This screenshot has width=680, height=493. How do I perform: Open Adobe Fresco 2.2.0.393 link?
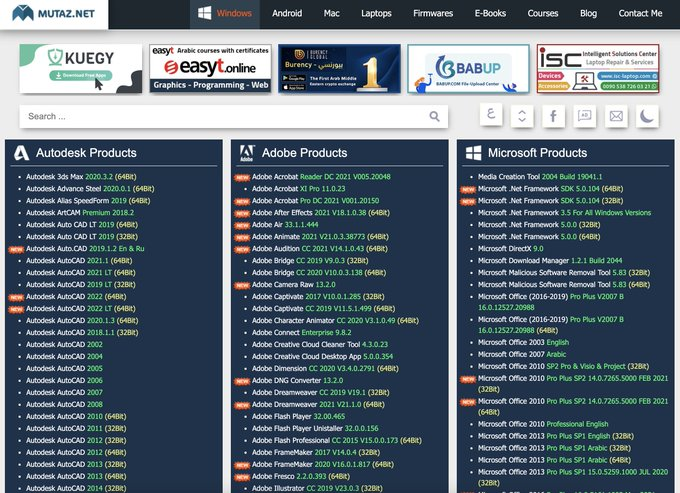click(301, 477)
